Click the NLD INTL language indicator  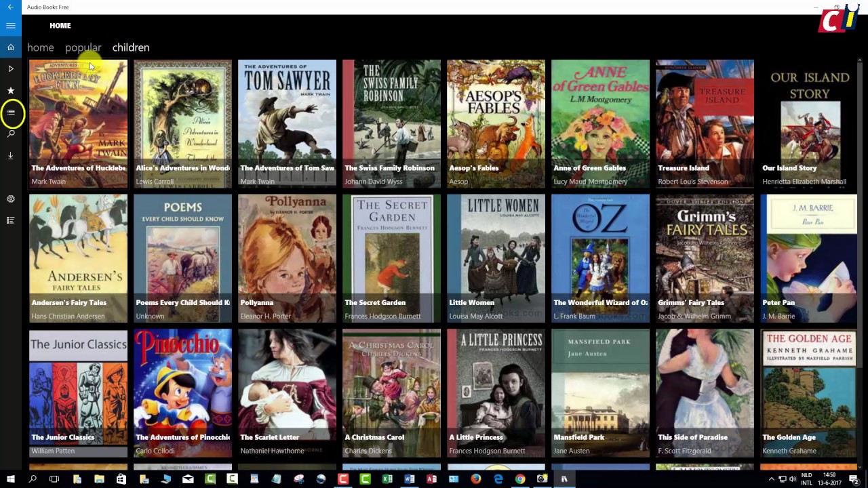coord(807,479)
